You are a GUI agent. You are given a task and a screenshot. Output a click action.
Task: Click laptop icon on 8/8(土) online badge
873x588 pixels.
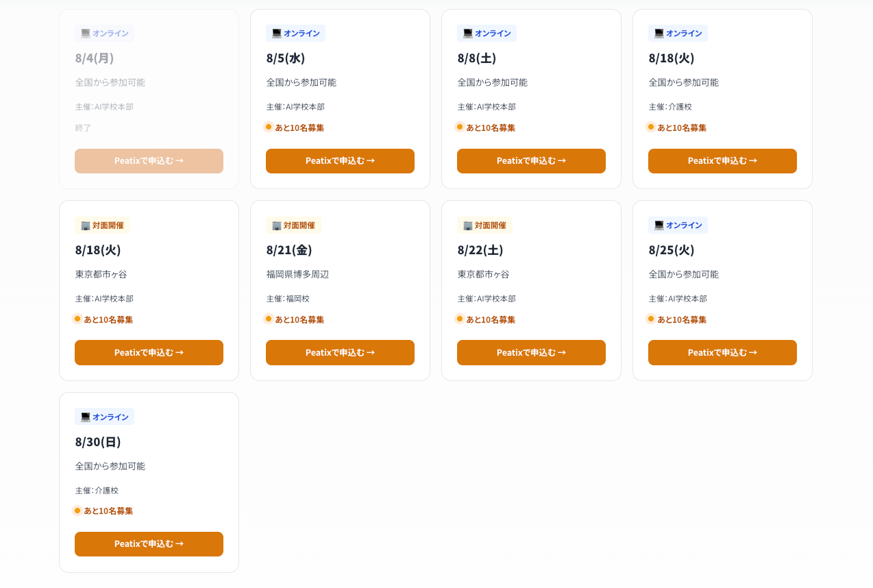tap(468, 34)
